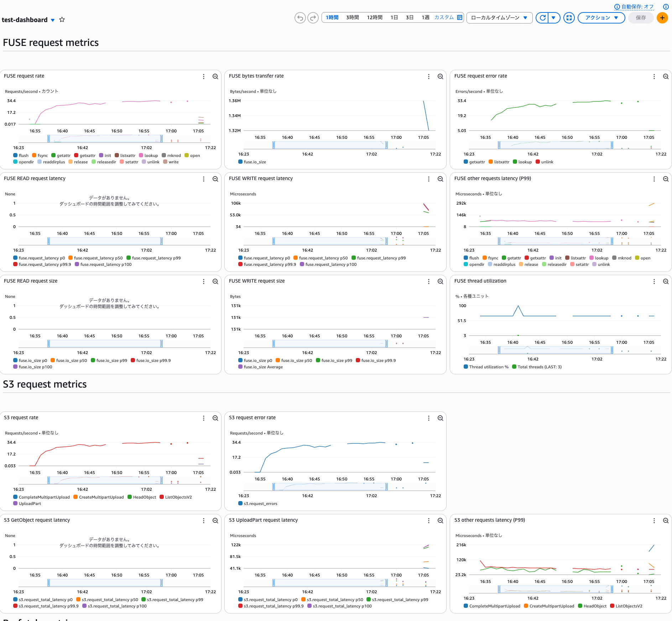Expand the test-dashboard name dropdown

53,20
